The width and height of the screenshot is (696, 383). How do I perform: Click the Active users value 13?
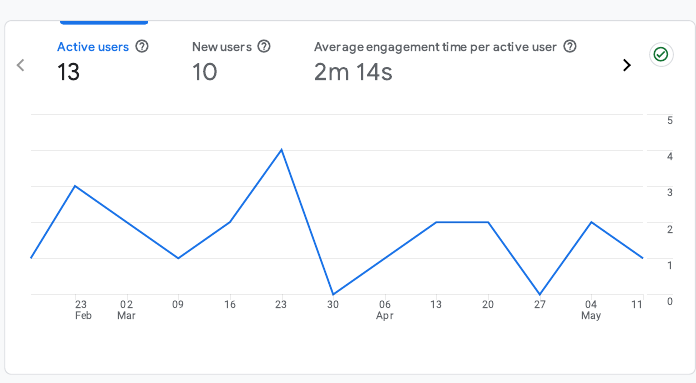point(68,72)
